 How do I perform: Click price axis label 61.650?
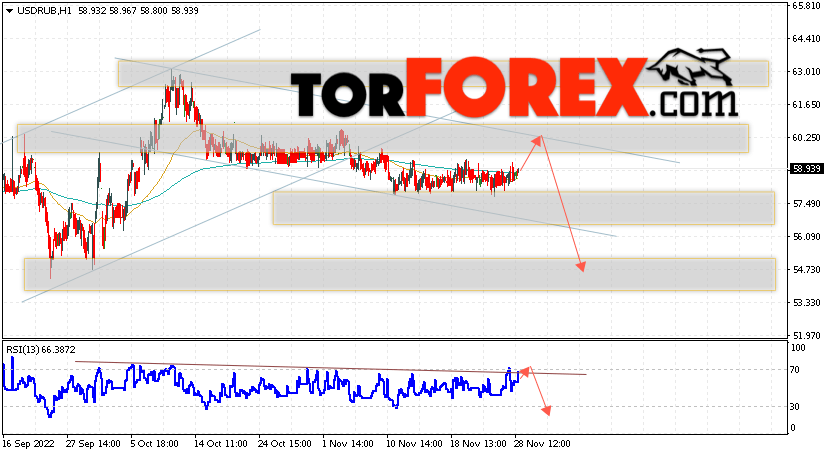[x=806, y=105]
